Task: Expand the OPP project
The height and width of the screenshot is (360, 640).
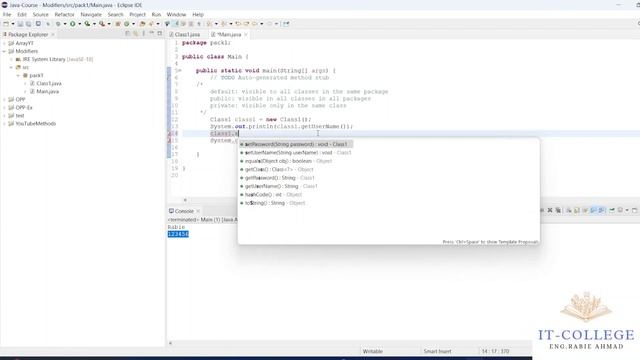Action: (4, 100)
